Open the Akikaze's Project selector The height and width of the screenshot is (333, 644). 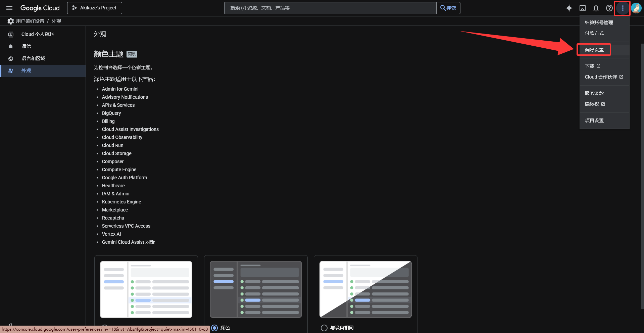pyautogui.click(x=95, y=8)
